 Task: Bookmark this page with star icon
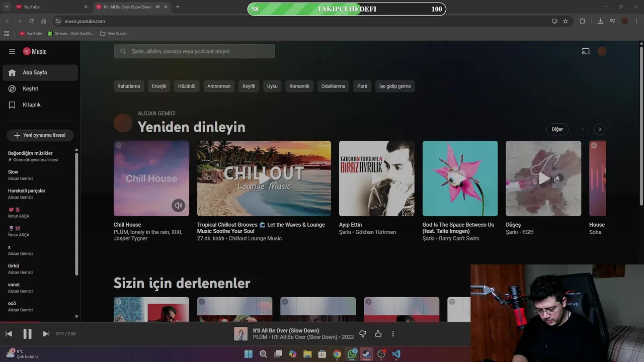point(566,21)
